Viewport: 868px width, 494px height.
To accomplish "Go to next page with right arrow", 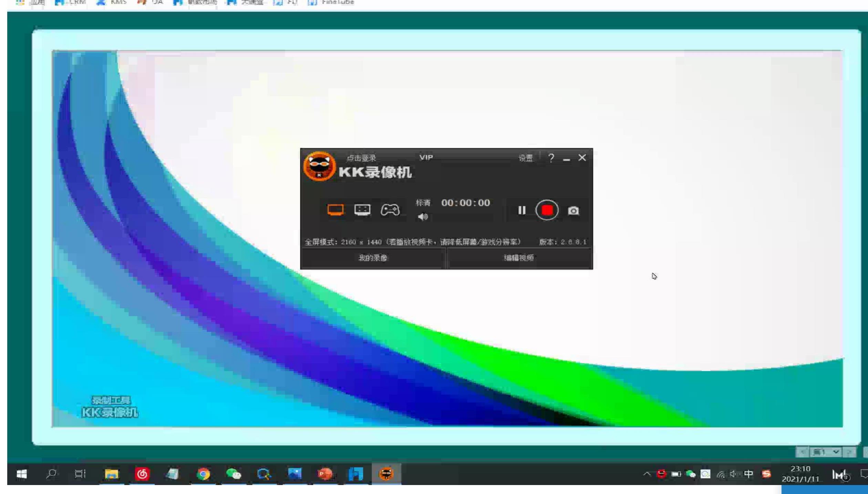I will [x=849, y=452].
